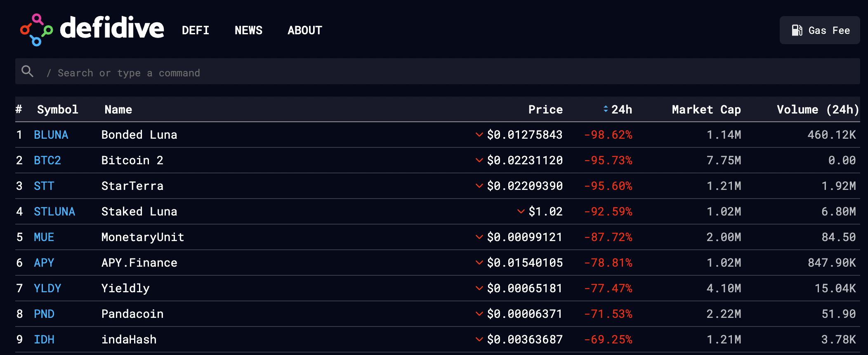
Task: Open the DEFI menu item
Action: coord(196,30)
